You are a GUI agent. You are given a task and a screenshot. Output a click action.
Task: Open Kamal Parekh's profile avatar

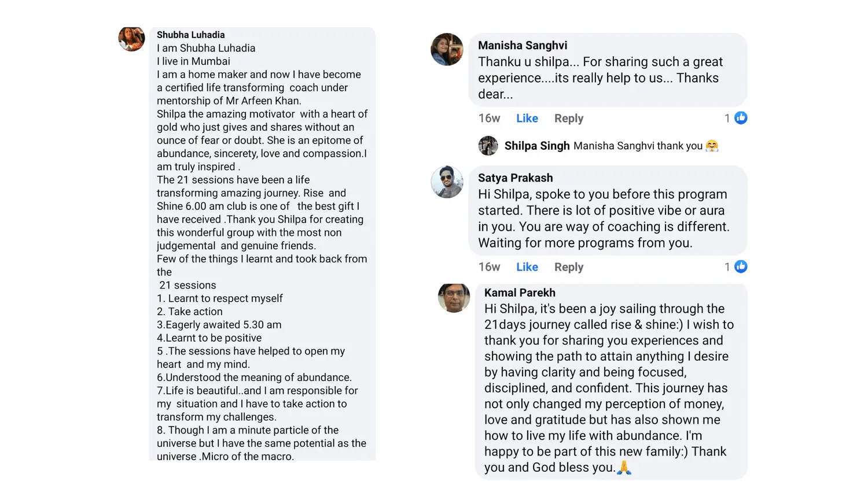pyautogui.click(x=454, y=298)
